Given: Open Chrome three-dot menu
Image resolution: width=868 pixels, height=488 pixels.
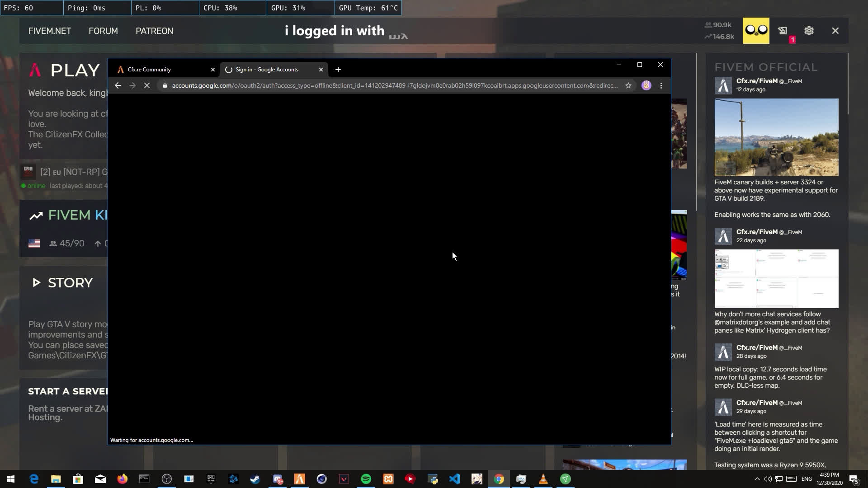Looking at the screenshot, I should [x=661, y=85].
